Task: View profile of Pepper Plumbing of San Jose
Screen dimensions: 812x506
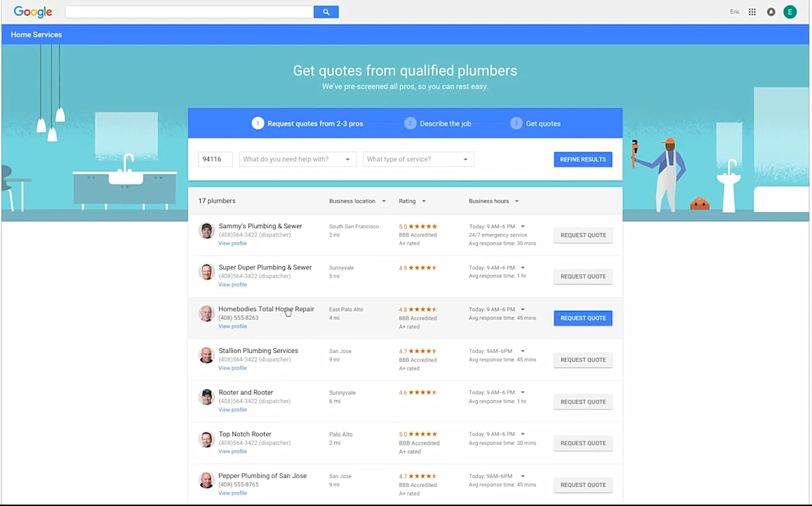Action: pyautogui.click(x=232, y=493)
